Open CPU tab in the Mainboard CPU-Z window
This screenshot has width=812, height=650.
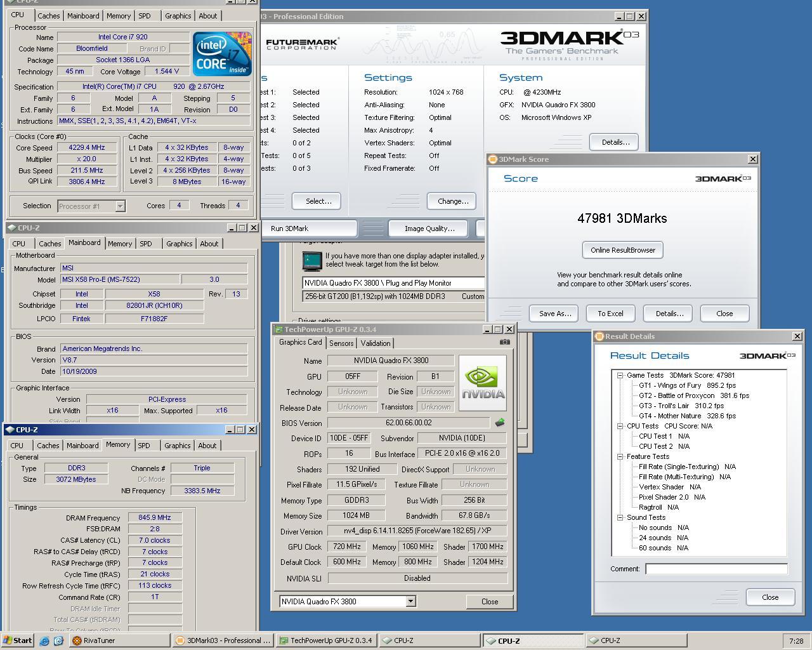19,244
